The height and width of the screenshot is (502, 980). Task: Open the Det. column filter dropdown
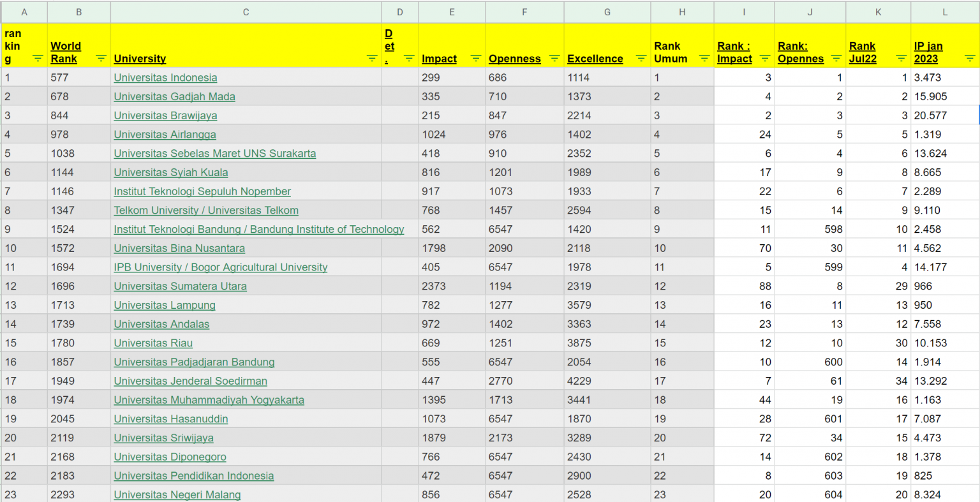click(x=409, y=59)
